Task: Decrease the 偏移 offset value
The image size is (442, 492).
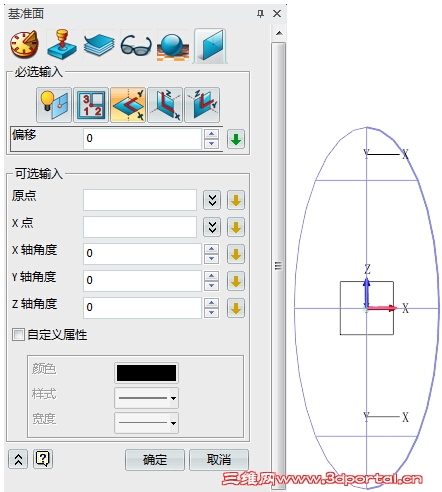Action: coord(211,144)
